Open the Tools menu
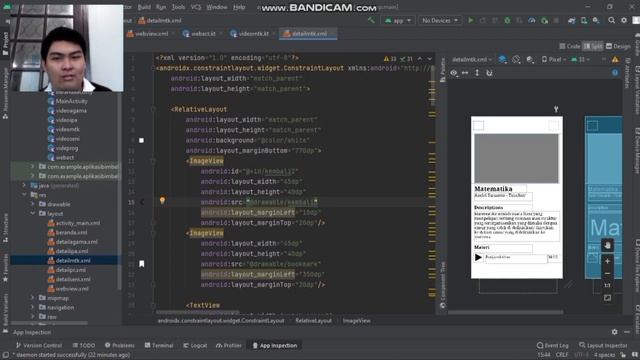The height and width of the screenshot is (360, 640). point(178,7)
